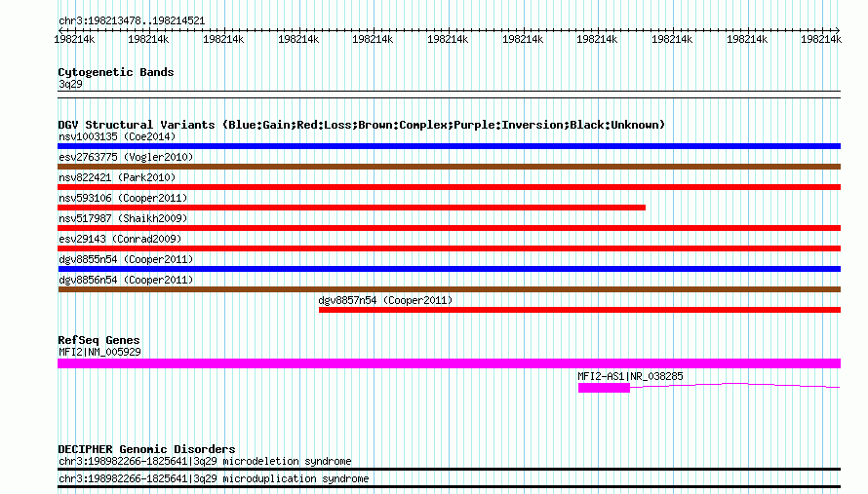This screenshot has width=868, height=494.
Task: Click the 3q29 microduplication syndrome black bar
Action: point(449,487)
